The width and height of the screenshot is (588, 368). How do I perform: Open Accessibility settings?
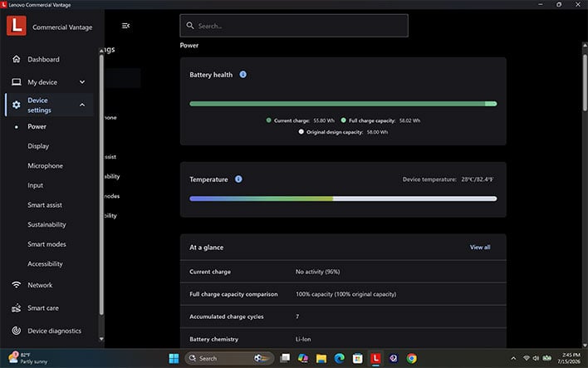click(x=45, y=263)
